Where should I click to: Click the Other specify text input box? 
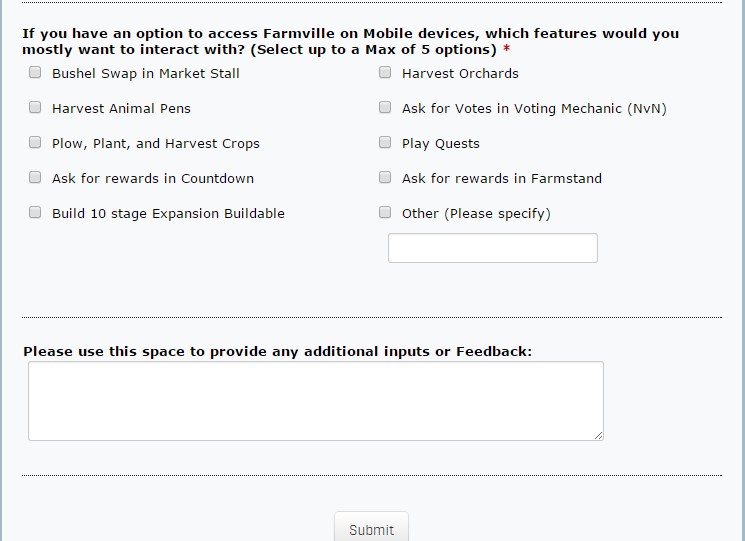492,248
